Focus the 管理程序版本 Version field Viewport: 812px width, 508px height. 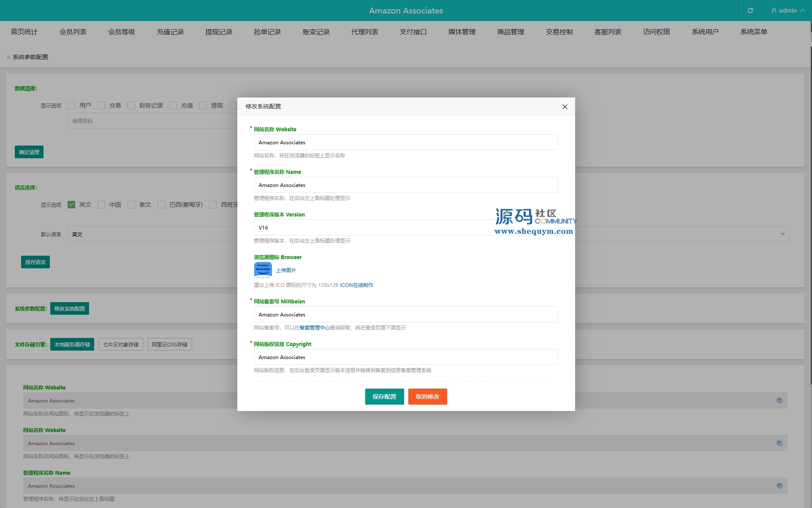point(406,227)
